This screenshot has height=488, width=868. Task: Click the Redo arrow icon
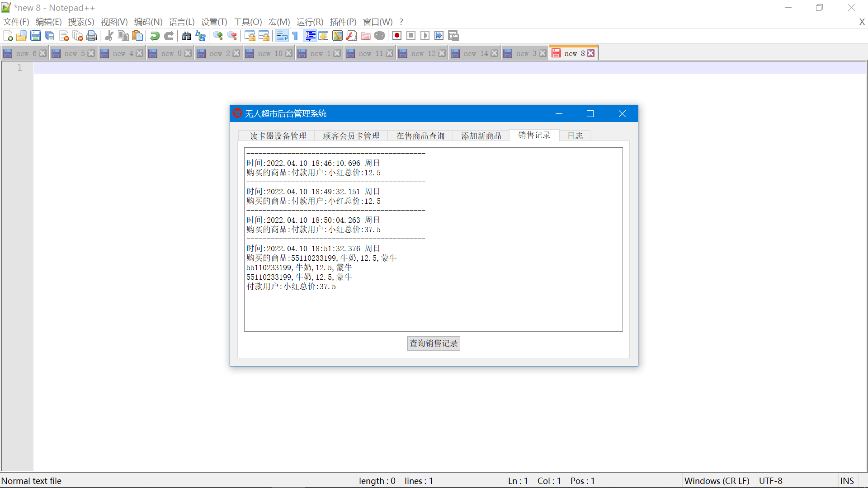coord(169,36)
